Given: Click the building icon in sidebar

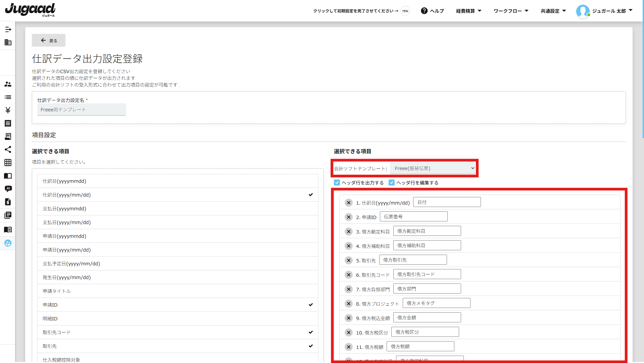Looking at the screenshot, I should 8,43.
